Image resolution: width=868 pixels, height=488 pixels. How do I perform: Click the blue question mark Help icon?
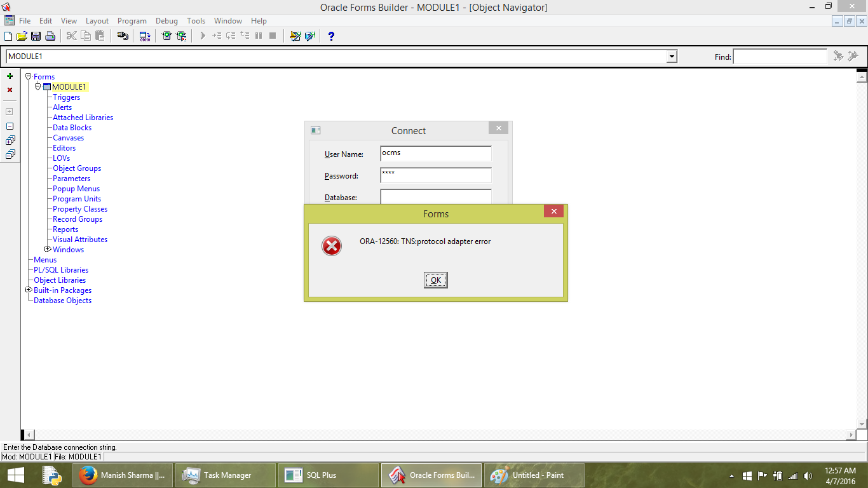[x=331, y=36]
